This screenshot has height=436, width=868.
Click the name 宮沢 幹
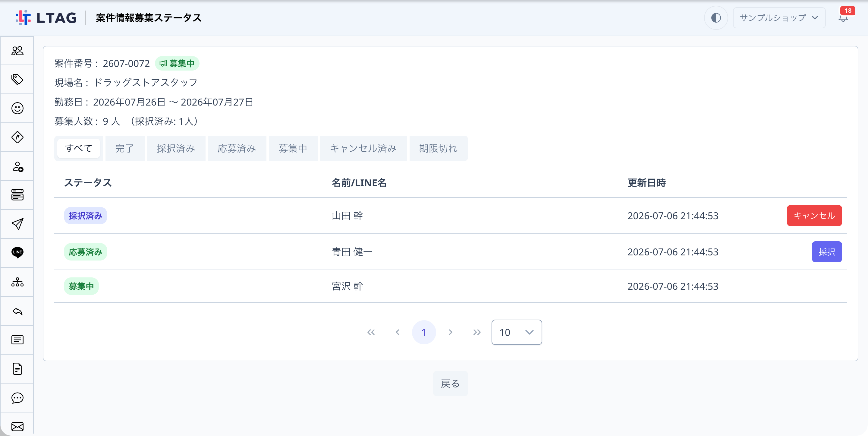click(x=347, y=286)
